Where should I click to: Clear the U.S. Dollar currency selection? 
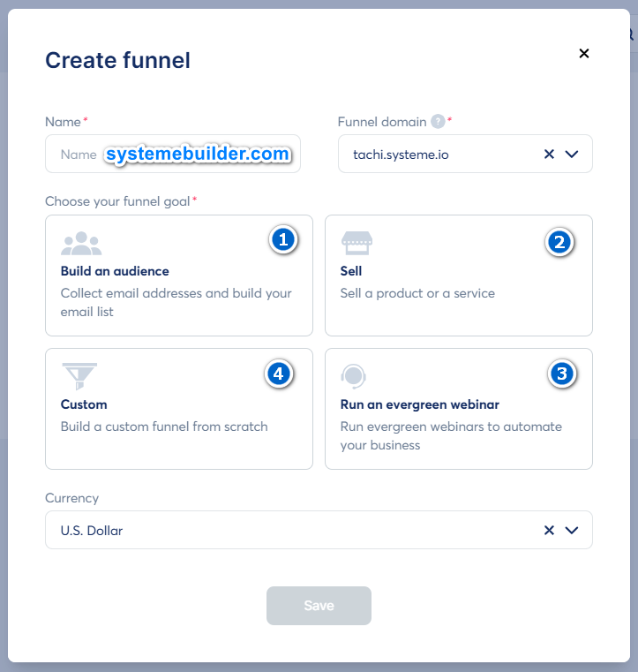[x=549, y=530]
